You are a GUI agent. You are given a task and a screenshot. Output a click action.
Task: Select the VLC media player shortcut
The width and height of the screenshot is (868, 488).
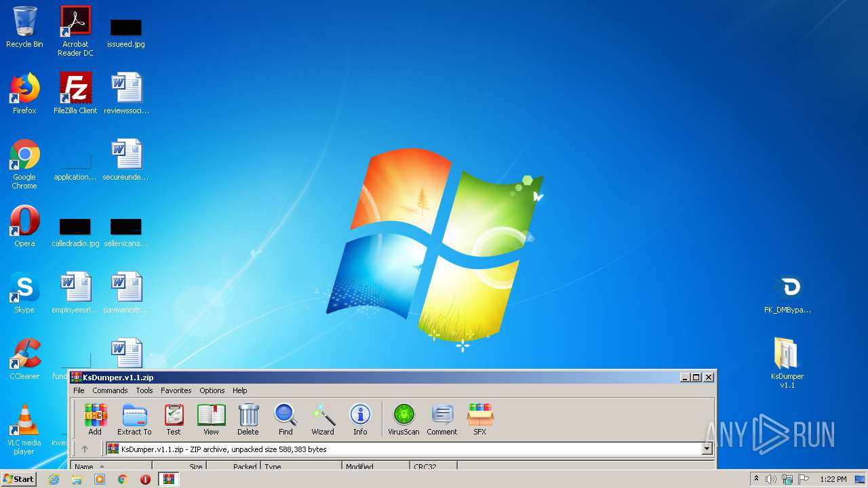[24, 430]
